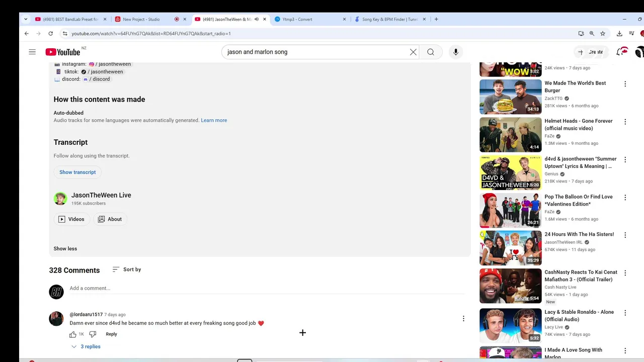Close the Ytmp3 - Convert tab
644x362 pixels.
pyautogui.click(x=344, y=19)
